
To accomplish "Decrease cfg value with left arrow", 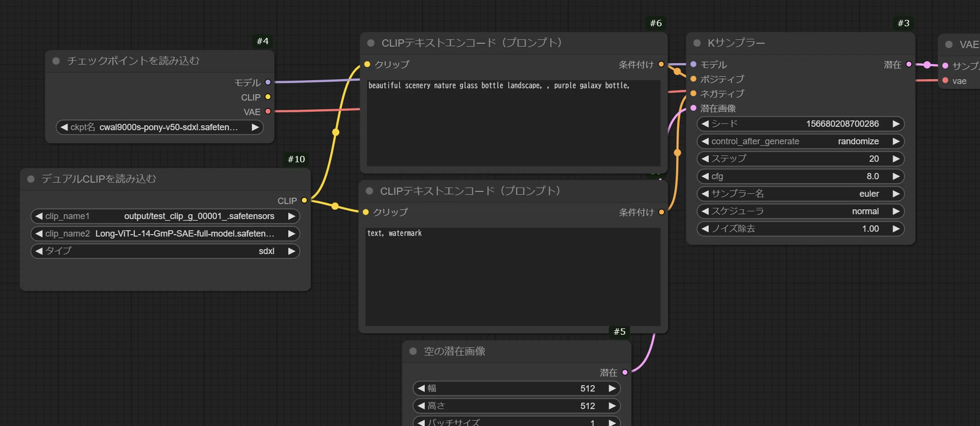I will click(705, 176).
